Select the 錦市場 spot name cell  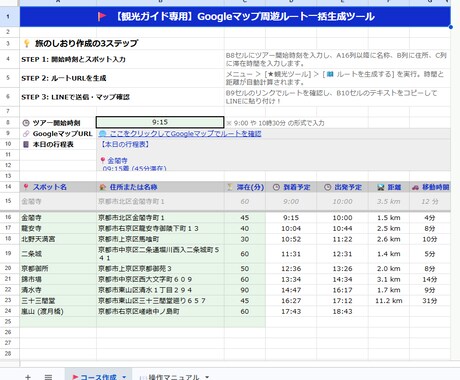(x=58, y=279)
